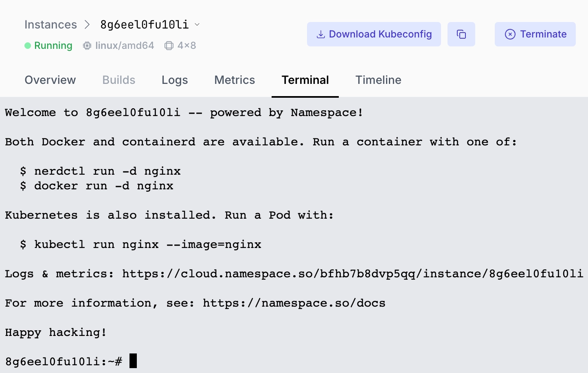Click the instance name 8g6eel0fu10li in the header

pyautogui.click(x=145, y=25)
